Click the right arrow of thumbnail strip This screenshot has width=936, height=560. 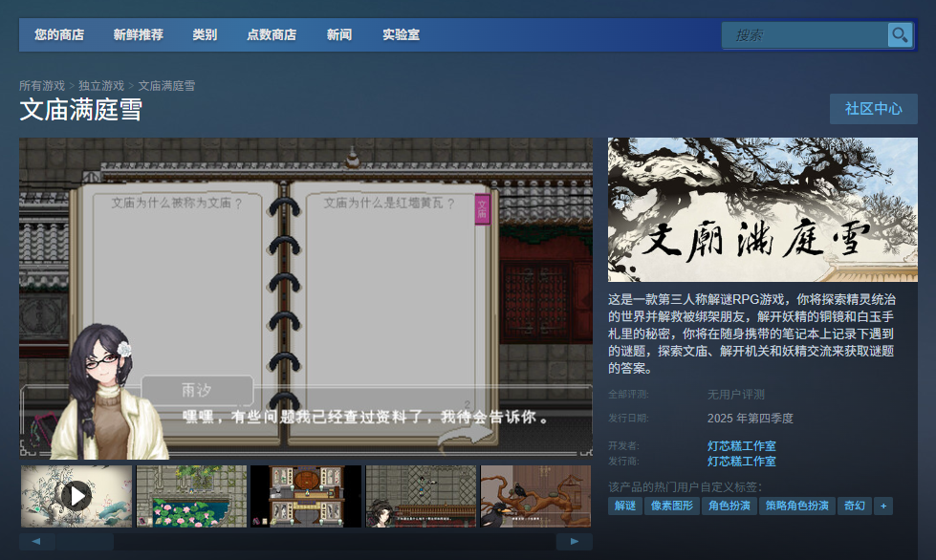click(x=575, y=542)
